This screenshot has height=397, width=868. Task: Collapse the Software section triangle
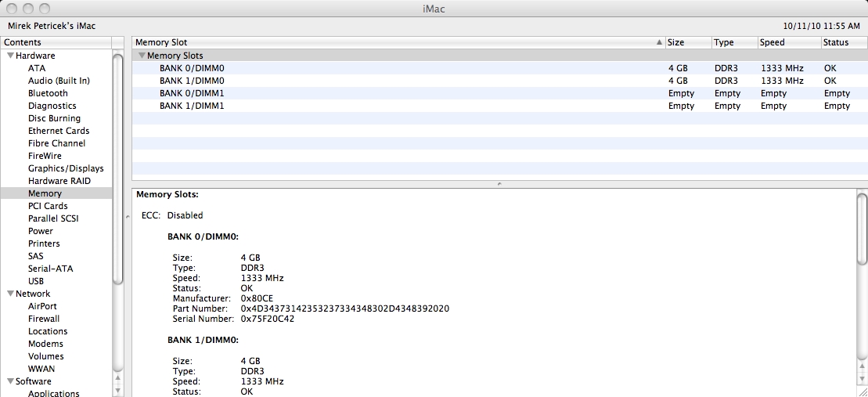coord(11,381)
